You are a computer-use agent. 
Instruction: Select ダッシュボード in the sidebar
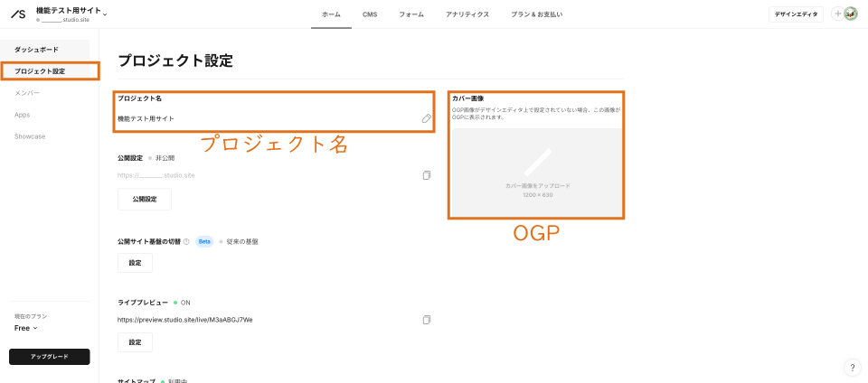[x=45, y=50]
